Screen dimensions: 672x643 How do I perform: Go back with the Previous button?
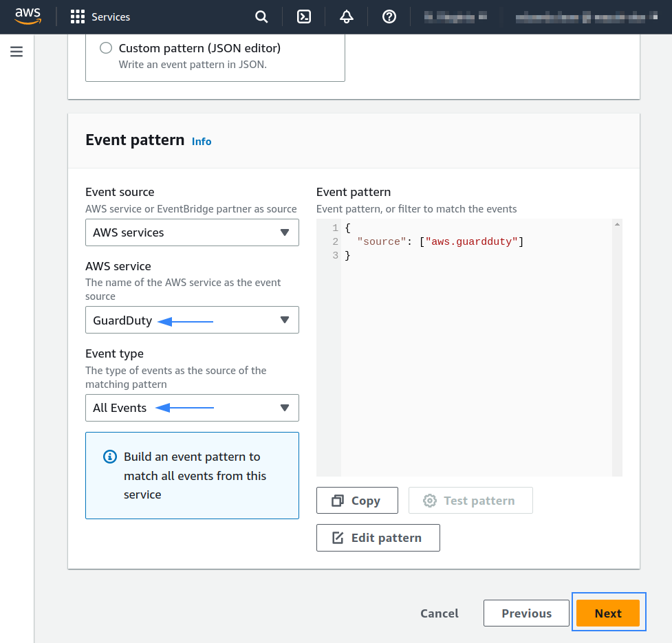coord(526,613)
